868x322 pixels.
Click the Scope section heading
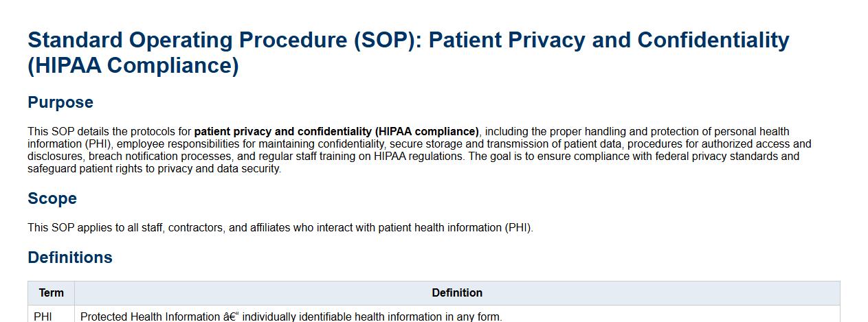(52, 198)
